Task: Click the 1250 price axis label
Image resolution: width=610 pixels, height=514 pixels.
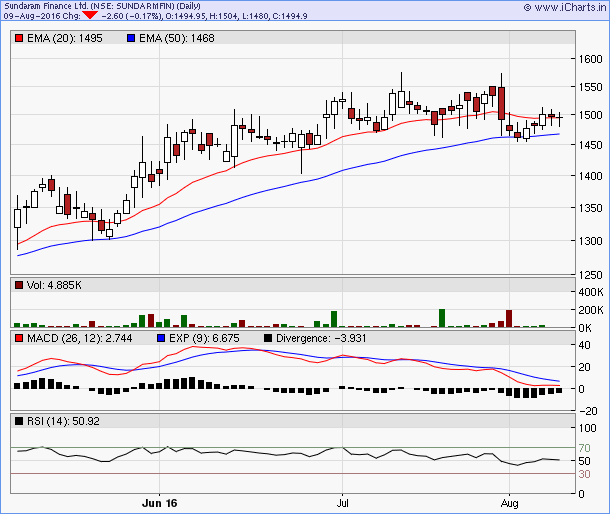Action: [590, 275]
